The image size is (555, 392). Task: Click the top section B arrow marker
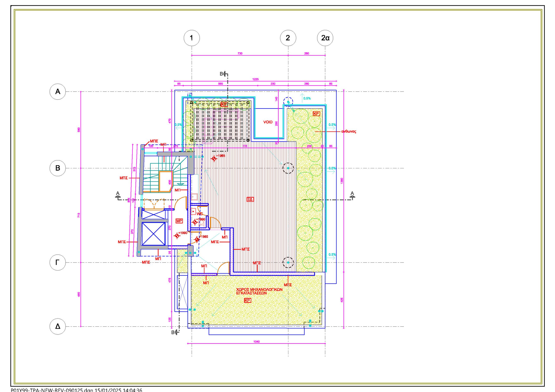[x=224, y=74]
